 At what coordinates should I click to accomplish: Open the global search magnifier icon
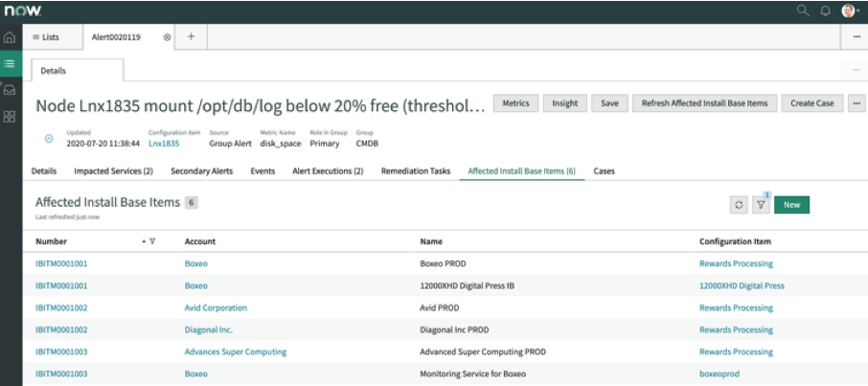pyautogui.click(x=803, y=11)
